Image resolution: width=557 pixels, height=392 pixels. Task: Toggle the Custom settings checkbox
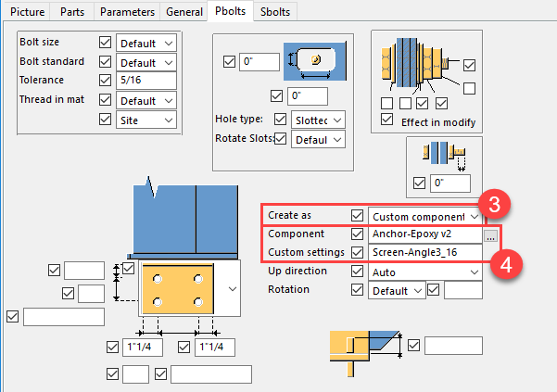point(356,252)
